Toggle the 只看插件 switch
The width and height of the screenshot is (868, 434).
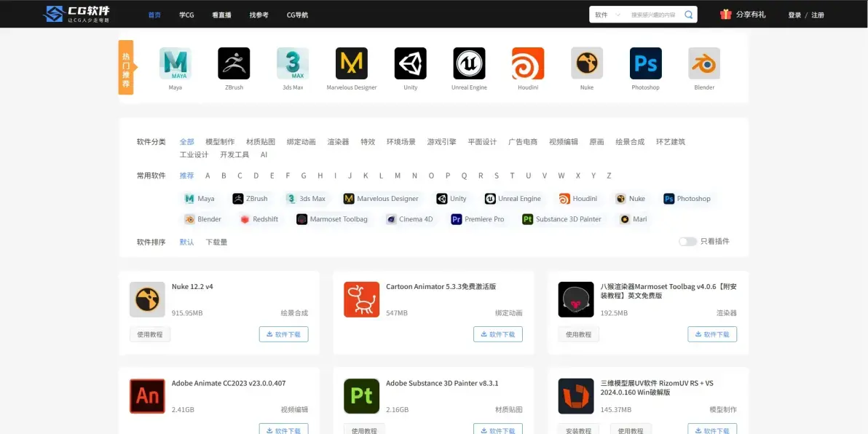point(687,241)
